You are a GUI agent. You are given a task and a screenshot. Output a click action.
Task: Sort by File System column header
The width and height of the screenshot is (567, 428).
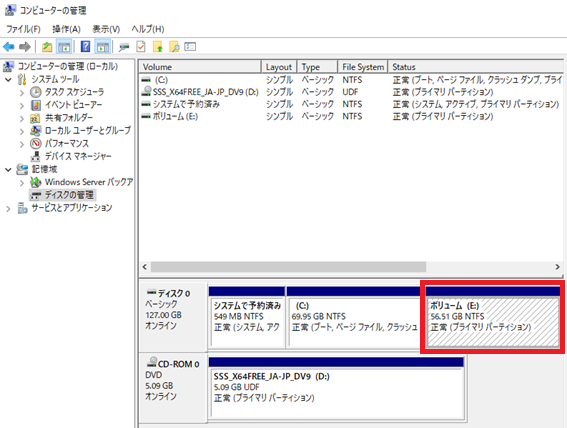pos(363,67)
